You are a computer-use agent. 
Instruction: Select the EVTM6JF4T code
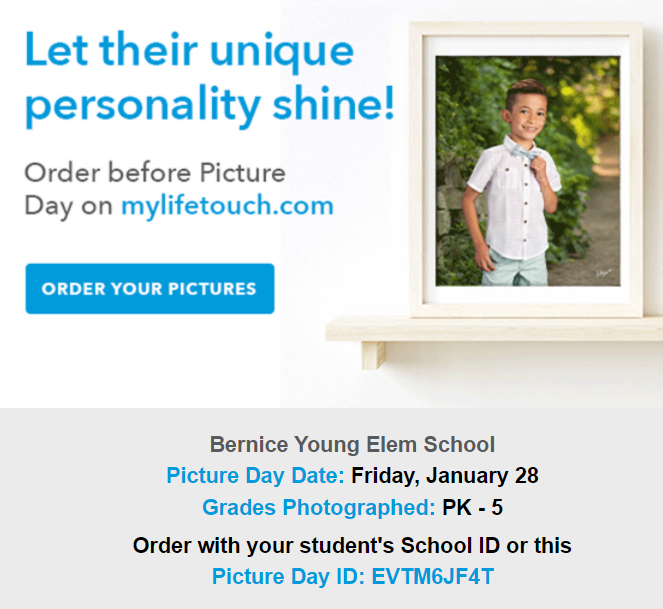(x=433, y=576)
